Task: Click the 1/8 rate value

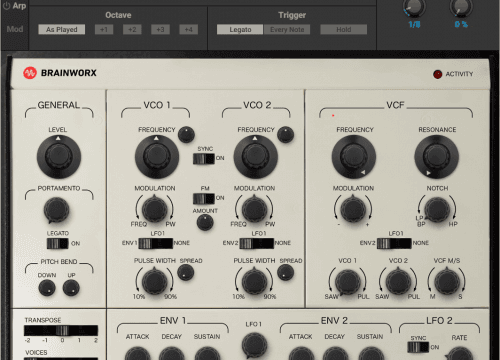Action: click(414, 24)
